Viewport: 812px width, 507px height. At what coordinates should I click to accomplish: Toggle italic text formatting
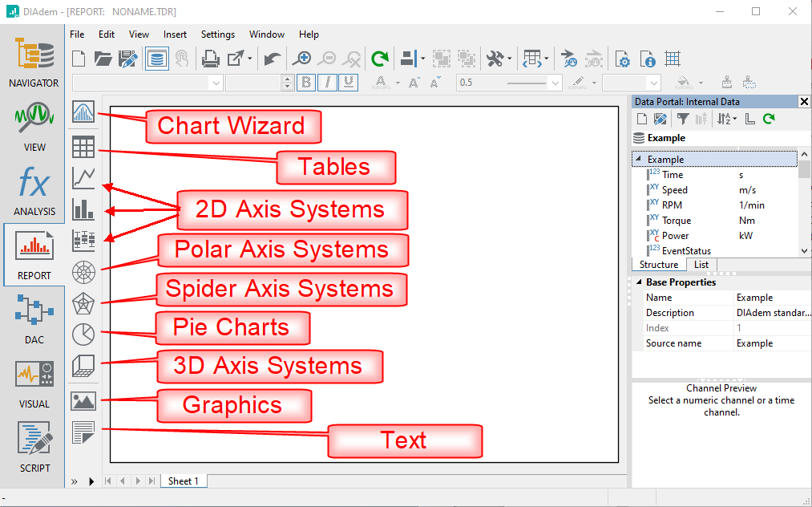click(x=328, y=82)
